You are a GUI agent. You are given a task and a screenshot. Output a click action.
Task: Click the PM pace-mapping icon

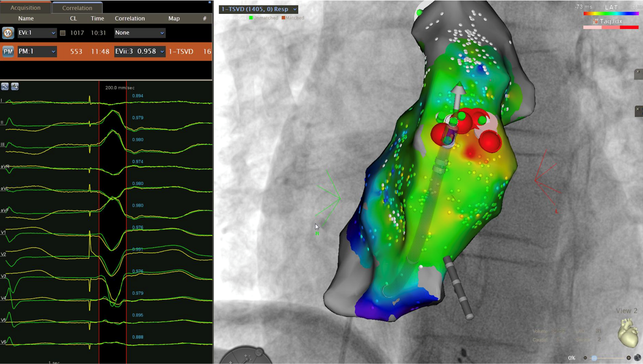(x=8, y=51)
